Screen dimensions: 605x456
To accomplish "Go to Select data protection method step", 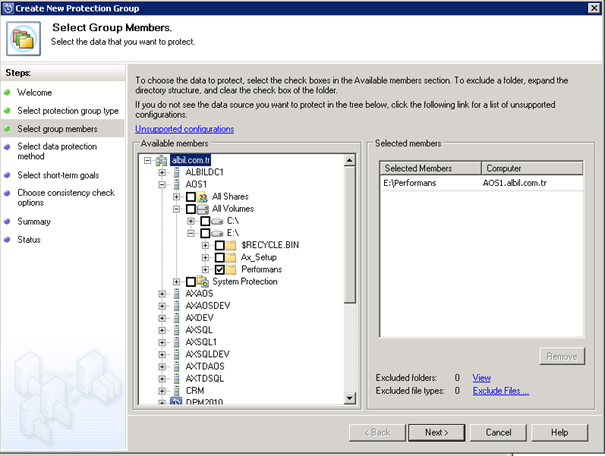I will point(57,151).
